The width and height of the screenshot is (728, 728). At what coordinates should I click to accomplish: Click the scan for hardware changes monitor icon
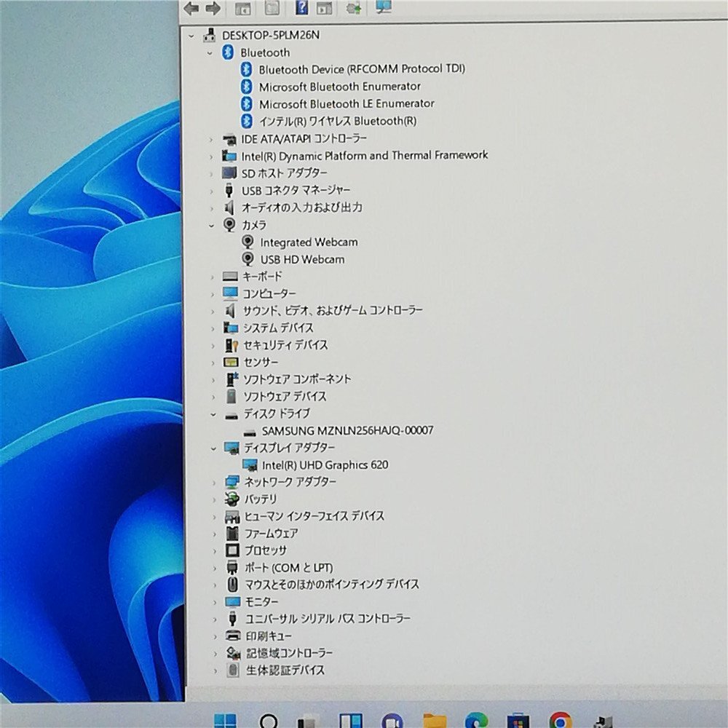coord(383,7)
